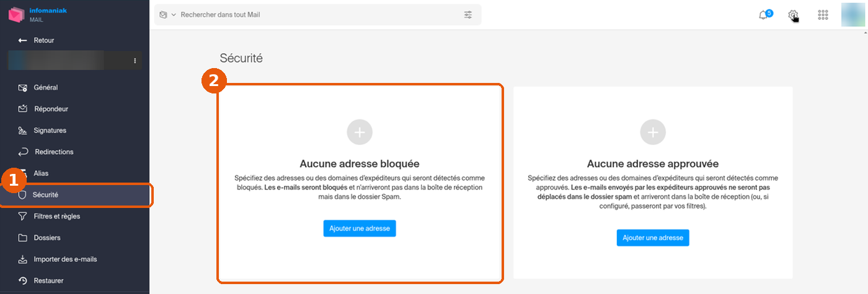Open the settings gear icon
Screen dimensions: 868x294
(792, 15)
